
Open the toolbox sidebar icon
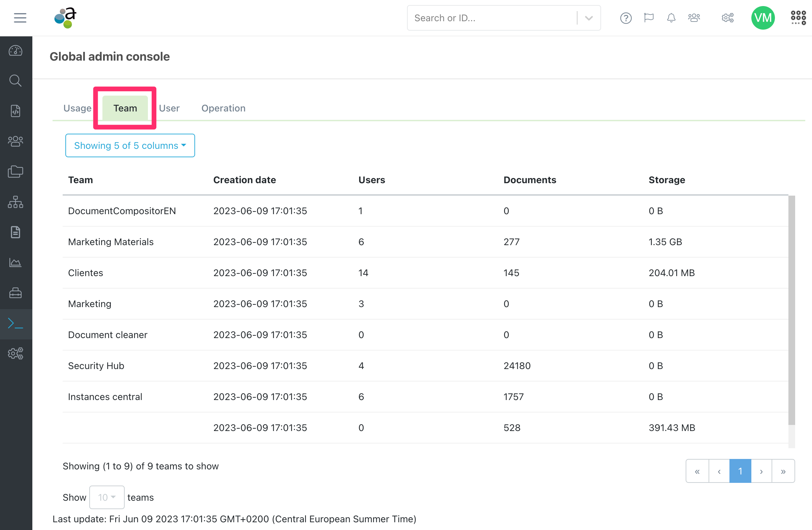tap(16, 293)
